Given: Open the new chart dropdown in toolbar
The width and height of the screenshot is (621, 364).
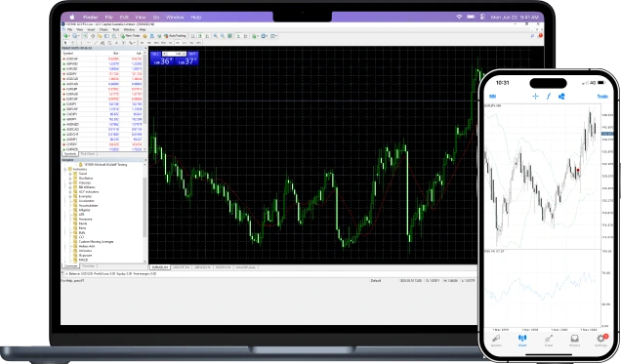Looking at the screenshot, I should (66, 36).
